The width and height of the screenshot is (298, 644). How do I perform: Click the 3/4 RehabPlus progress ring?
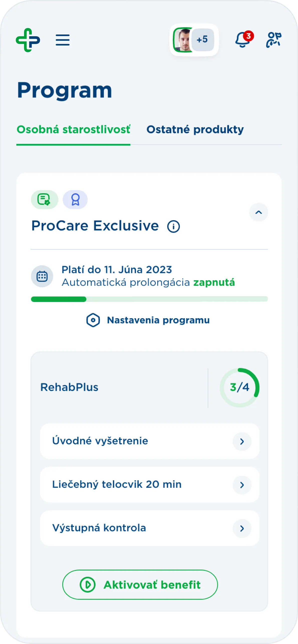click(x=240, y=387)
